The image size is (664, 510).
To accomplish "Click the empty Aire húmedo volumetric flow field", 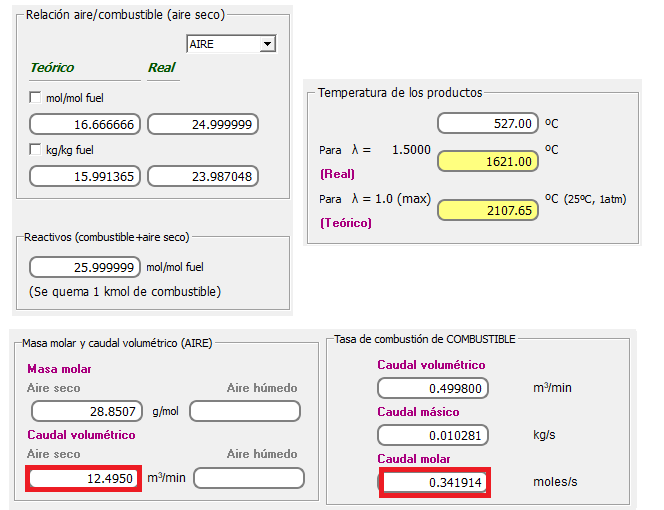I will 249,478.
